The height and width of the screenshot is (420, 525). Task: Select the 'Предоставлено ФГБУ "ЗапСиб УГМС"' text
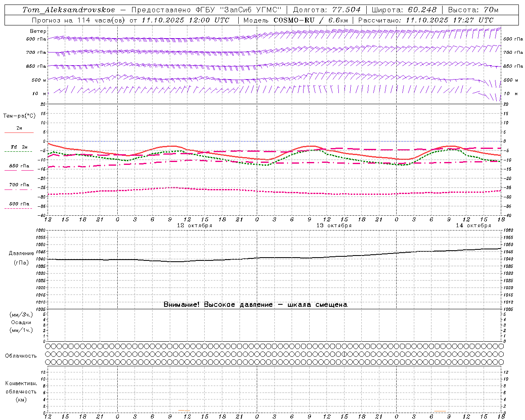206,10
